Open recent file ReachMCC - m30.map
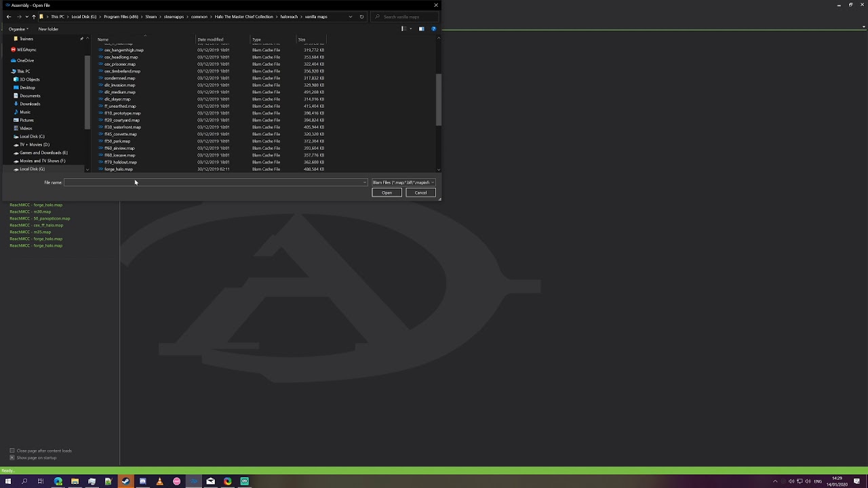This screenshot has width=868, height=488. point(31,211)
